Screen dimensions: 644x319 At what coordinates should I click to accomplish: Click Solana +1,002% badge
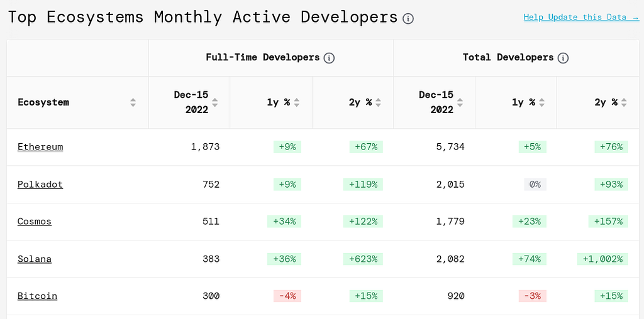coord(602,259)
